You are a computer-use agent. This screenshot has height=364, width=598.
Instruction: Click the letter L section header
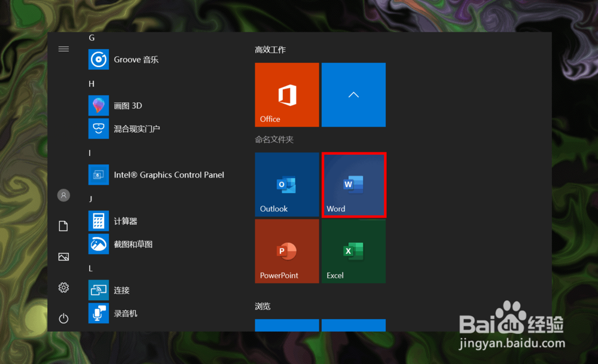pos(91,269)
